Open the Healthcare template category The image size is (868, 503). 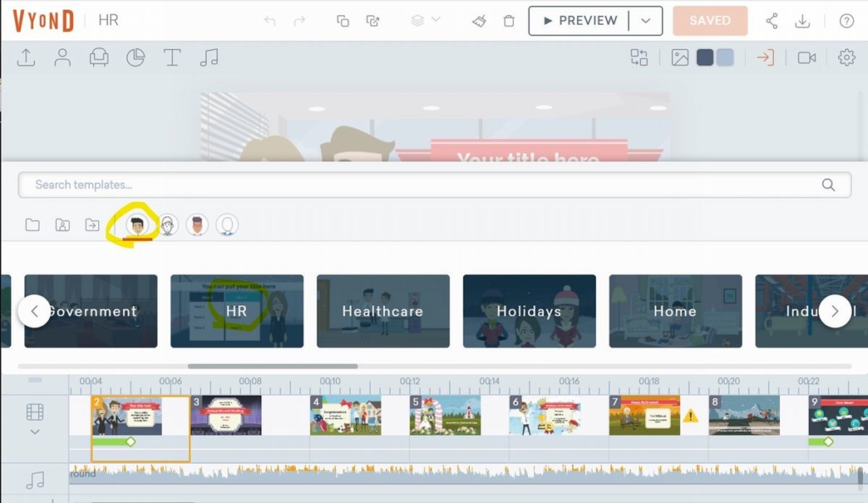pos(383,311)
